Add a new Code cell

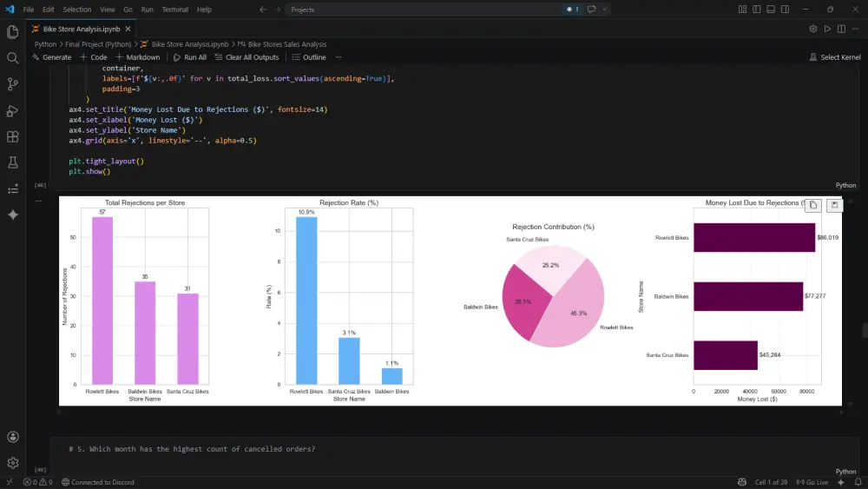[x=93, y=57]
